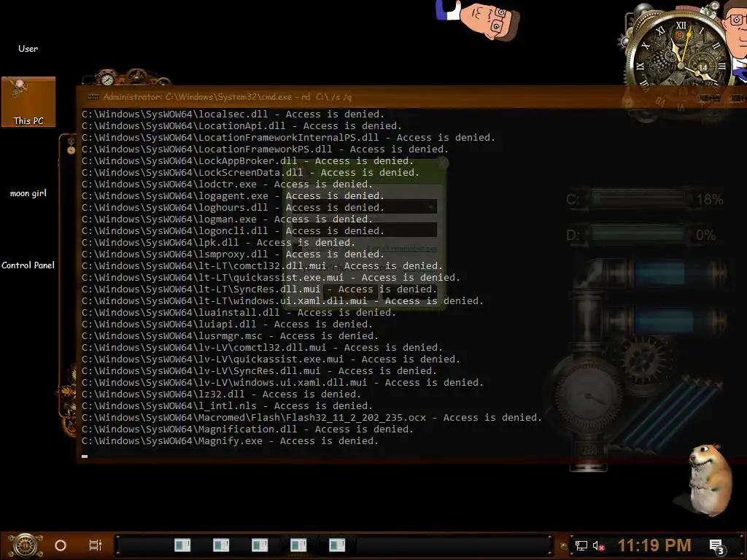Viewport: 747px width, 560px height.
Task: Open the Action Center notification icon
Action: click(x=717, y=547)
